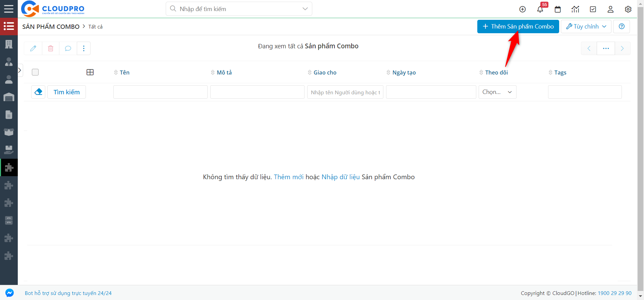Sort by the Tags column
Viewport: 644px width, 300px height.
(x=557, y=72)
